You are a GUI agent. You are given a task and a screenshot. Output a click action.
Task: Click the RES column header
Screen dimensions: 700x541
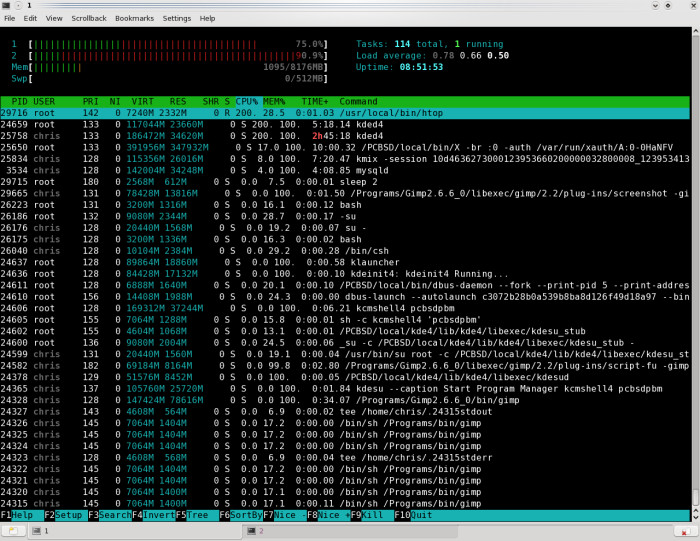[178, 101]
